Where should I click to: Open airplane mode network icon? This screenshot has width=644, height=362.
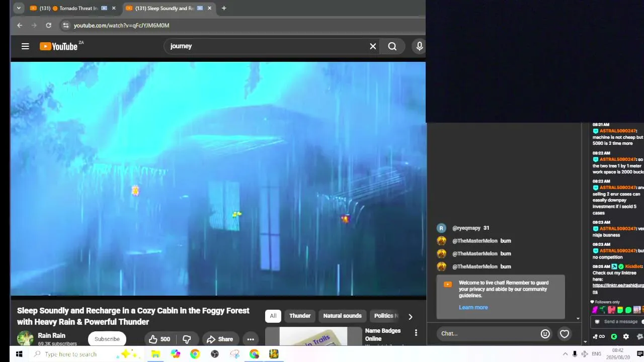(585, 354)
